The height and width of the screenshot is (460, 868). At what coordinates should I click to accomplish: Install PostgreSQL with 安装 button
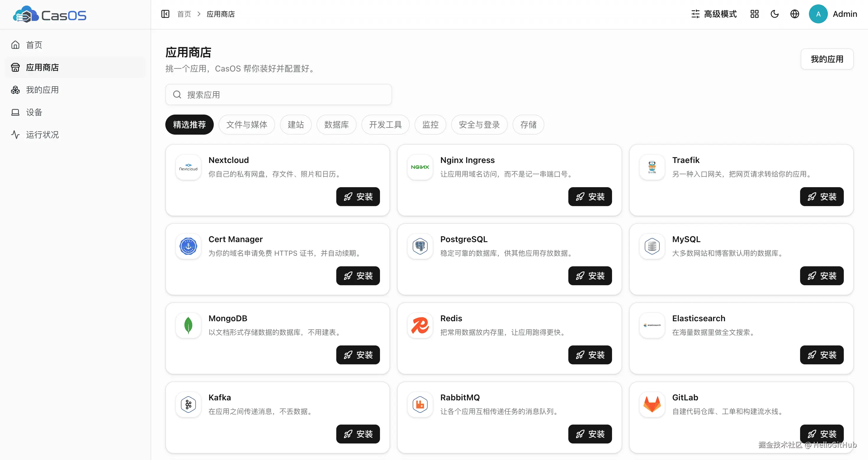coord(590,276)
